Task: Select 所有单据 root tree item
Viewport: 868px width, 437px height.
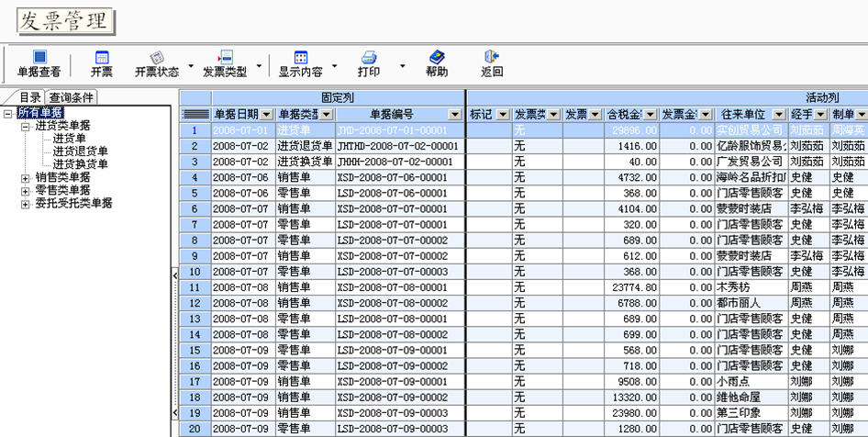Action: click(39, 113)
